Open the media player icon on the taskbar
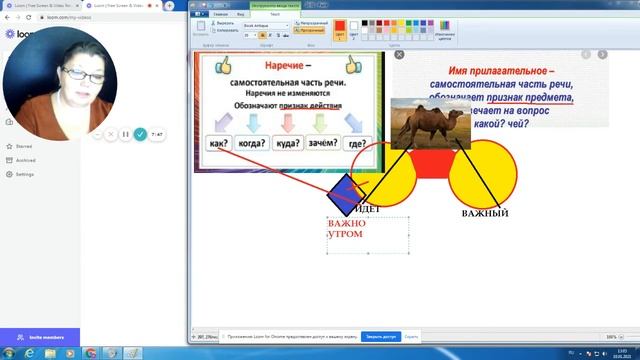Screen dimensions: 640x360 [70, 353]
